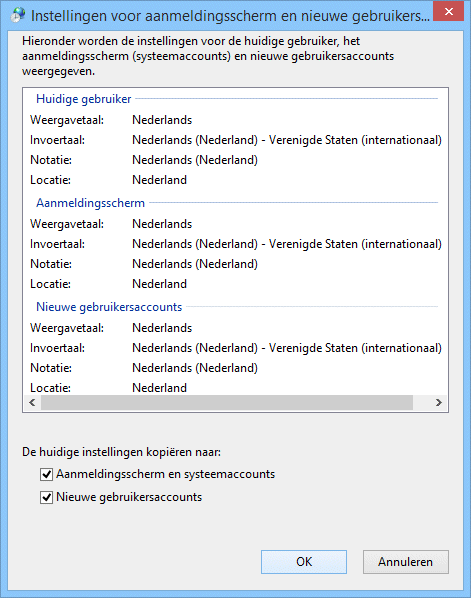The image size is (471, 598).
Task: Click the Nieuwe gebruikersaccounts section heading in list
Action: [109, 307]
